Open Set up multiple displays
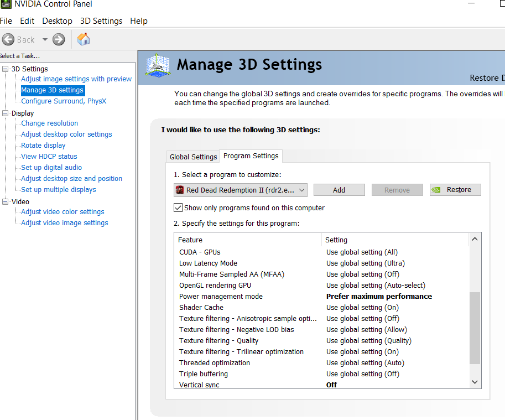The height and width of the screenshot is (420, 505). coord(58,190)
